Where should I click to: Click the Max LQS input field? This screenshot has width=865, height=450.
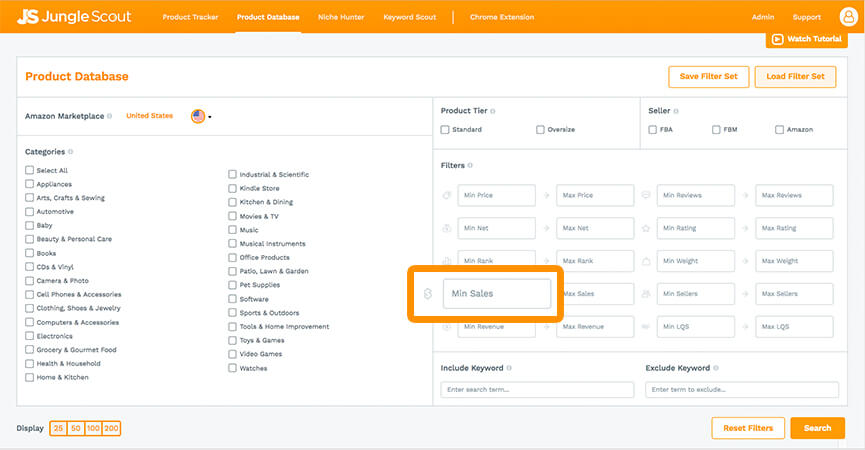point(794,326)
